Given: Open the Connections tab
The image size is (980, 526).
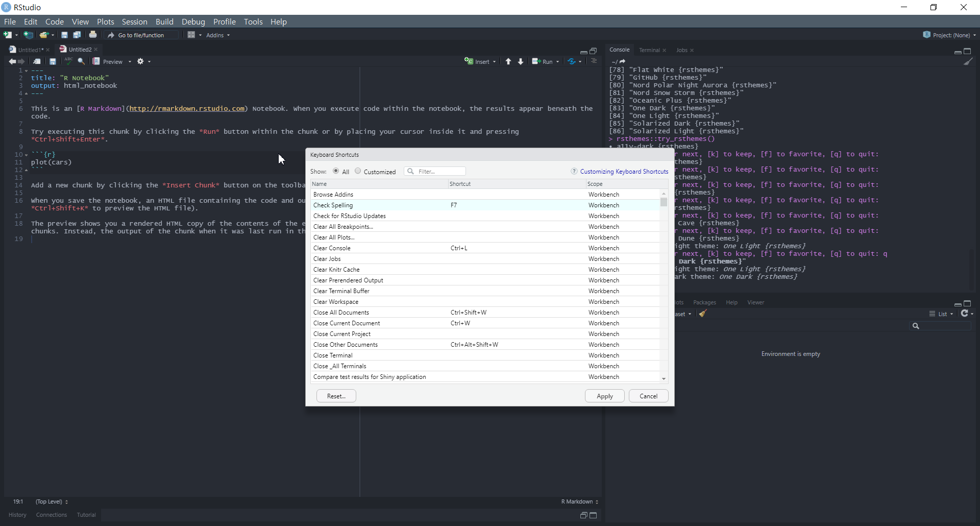Looking at the screenshot, I should 52,515.
